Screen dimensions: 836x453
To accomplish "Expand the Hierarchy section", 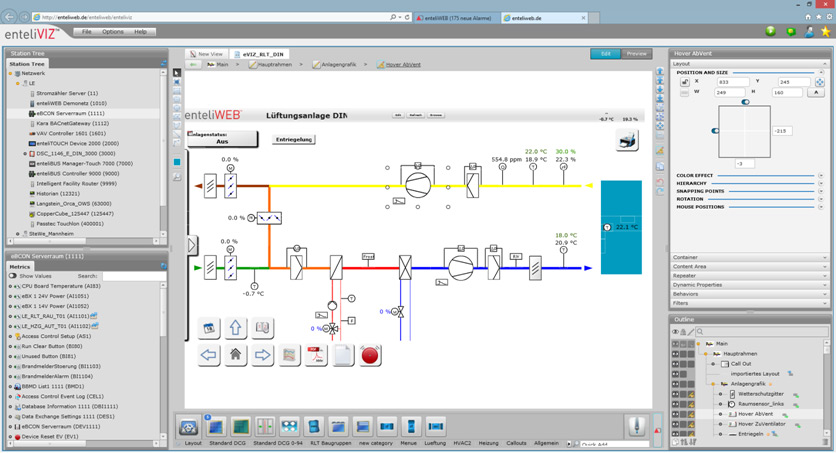I will [x=821, y=183].
